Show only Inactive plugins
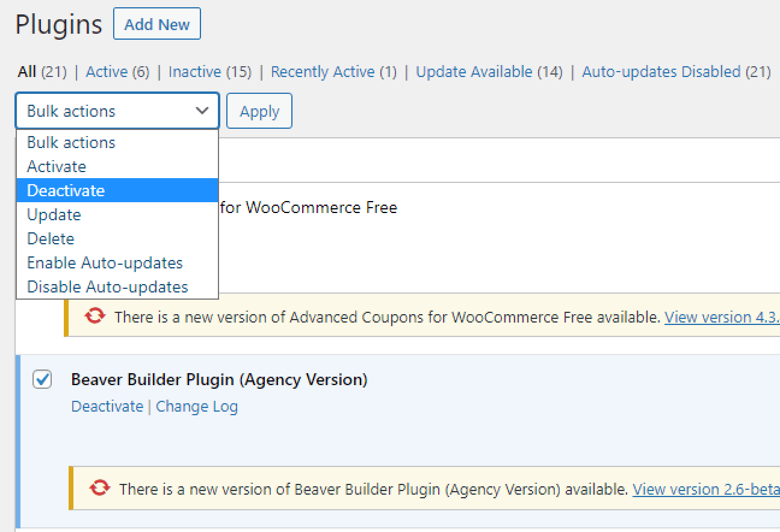Viewport: 780px width, 532px height. [195, 72]
